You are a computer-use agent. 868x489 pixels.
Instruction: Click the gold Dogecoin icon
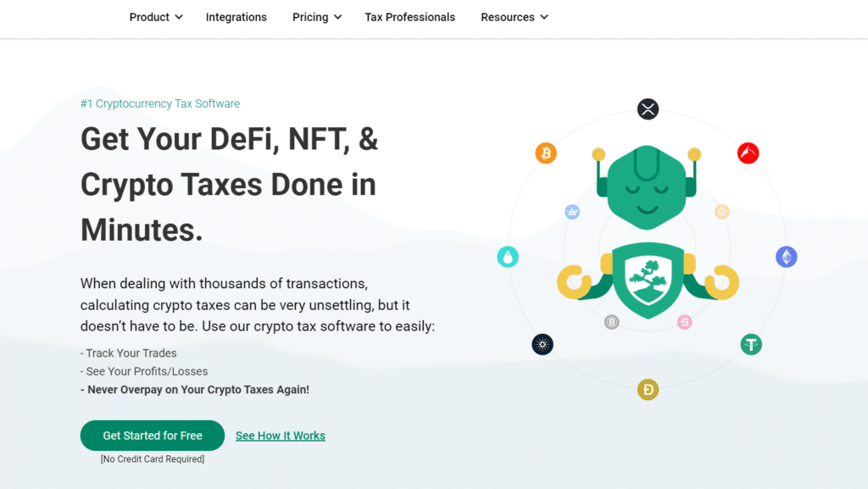[x=648, y=390]
